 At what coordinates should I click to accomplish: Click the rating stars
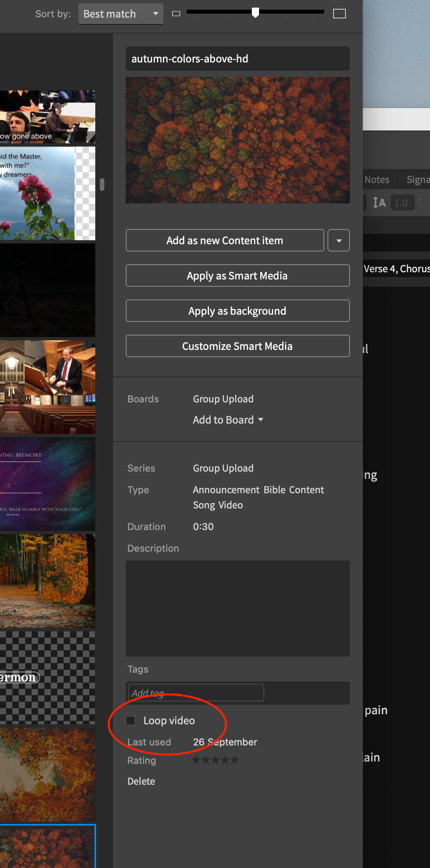(215, 760)
